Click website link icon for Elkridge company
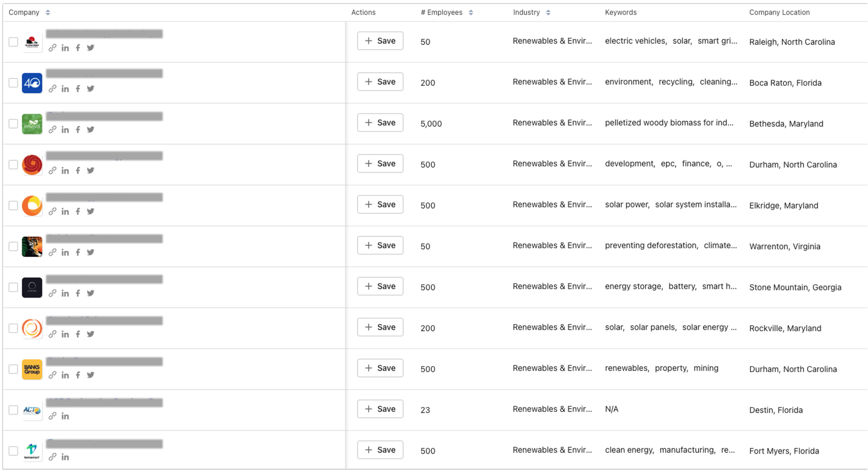This screenshot has width=868, height=470. coord(52,212)
